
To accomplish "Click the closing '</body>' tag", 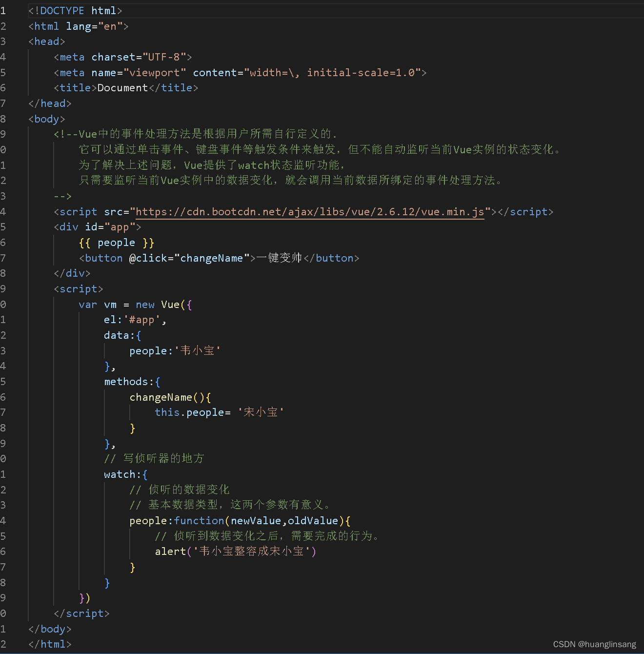I will click(50, 629).
